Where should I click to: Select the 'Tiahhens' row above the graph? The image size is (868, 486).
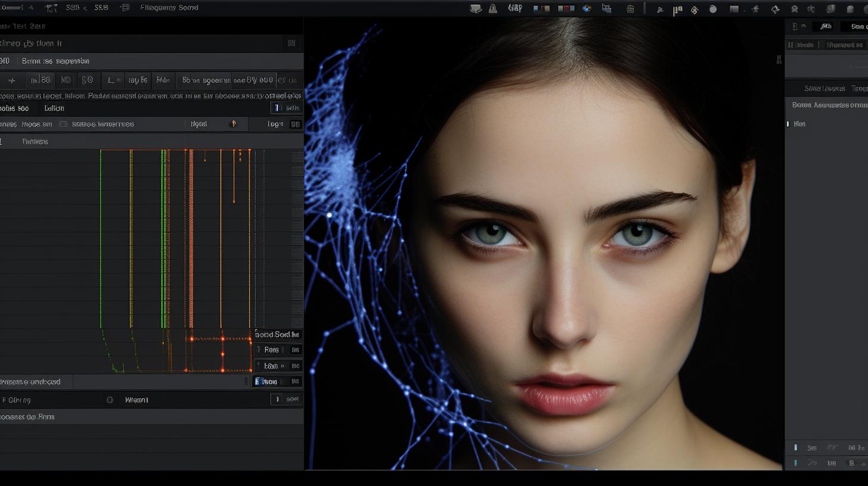151,141
